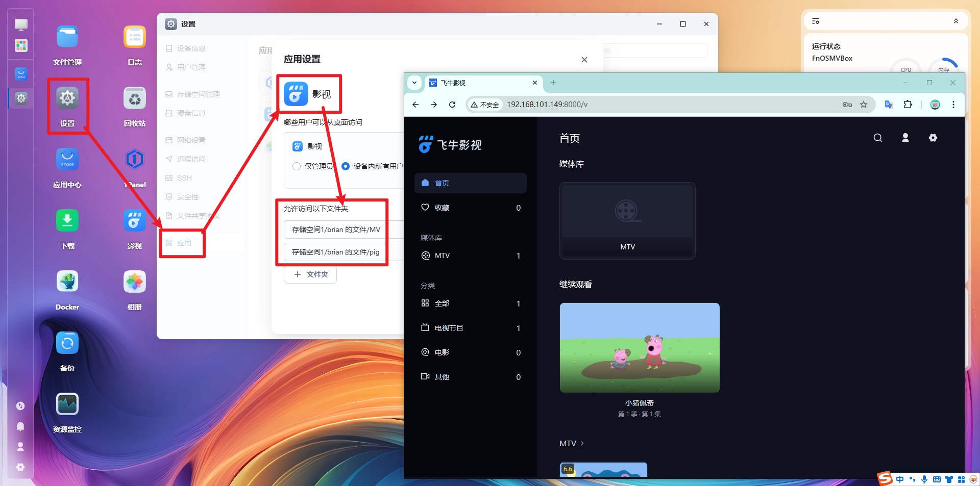
Task: Open the 相册 photos app icon
Action: pyautogui.click(x=134, y=282)
